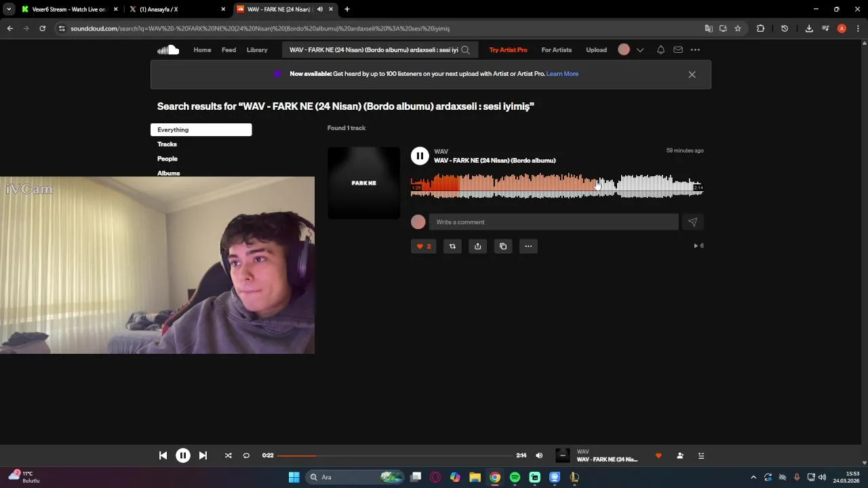Open For Artists page
868x488 pixels.
pos(557,49)
